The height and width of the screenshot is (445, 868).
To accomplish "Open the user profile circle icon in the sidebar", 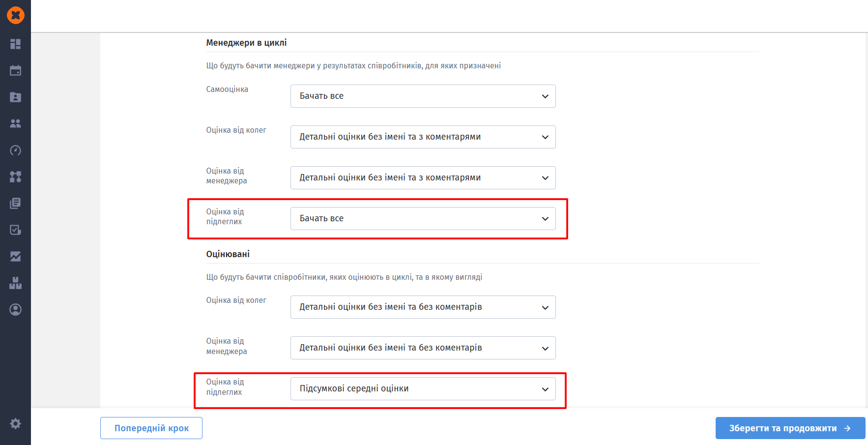I will click(x=15, y=309).
